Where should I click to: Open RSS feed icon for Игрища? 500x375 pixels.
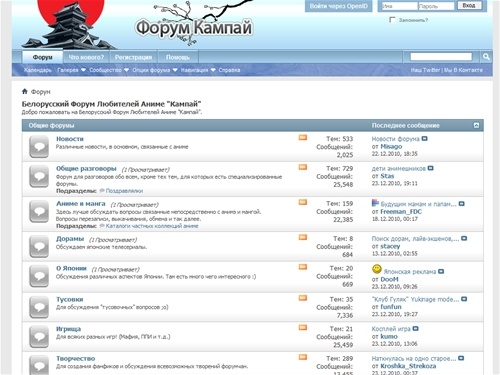(303, 328)
